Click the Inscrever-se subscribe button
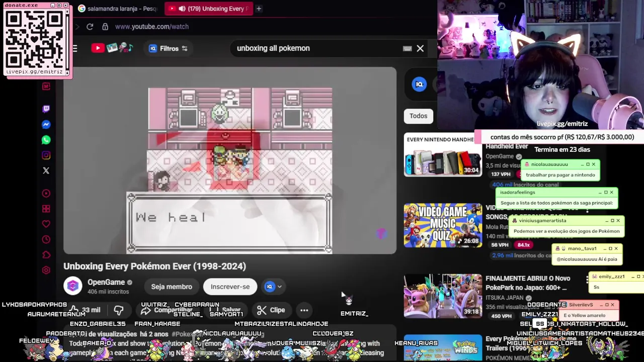 [x=230, y=287]
